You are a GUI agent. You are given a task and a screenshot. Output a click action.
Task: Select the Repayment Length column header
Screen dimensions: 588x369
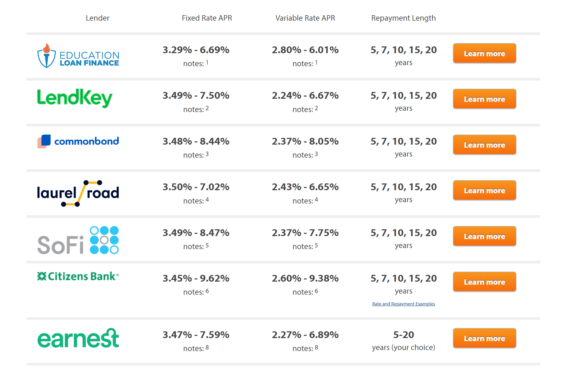(403, 18)
